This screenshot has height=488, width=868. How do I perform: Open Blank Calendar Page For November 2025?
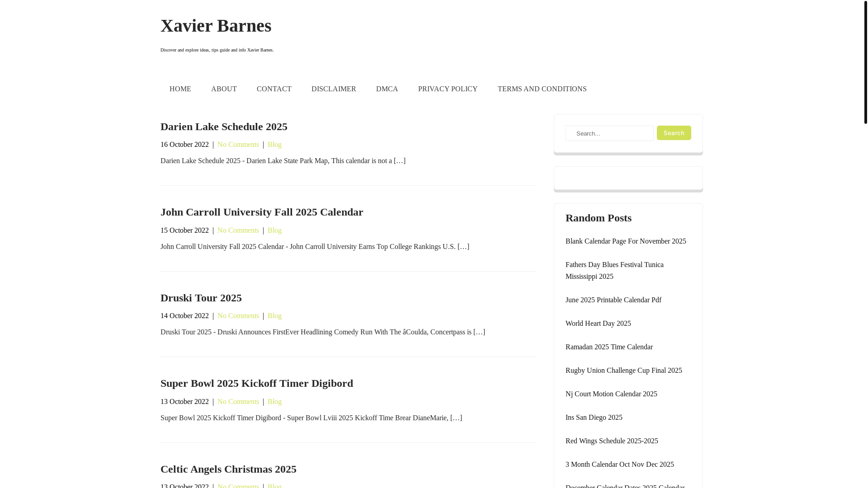point(626,241)
